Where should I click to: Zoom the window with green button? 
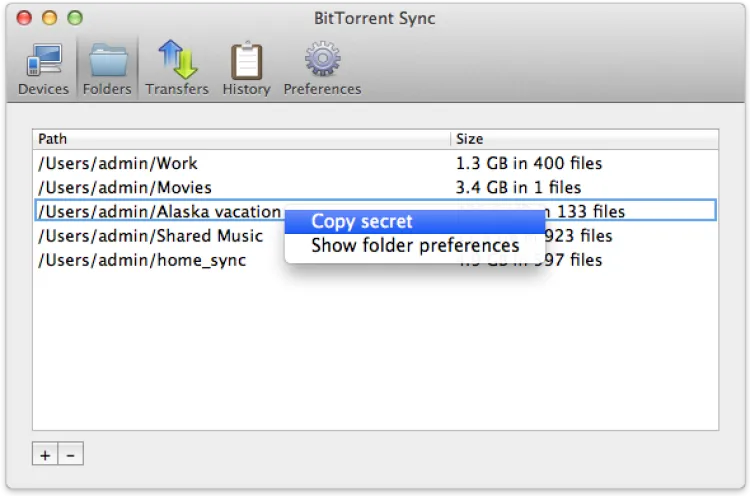pos(74,18)
